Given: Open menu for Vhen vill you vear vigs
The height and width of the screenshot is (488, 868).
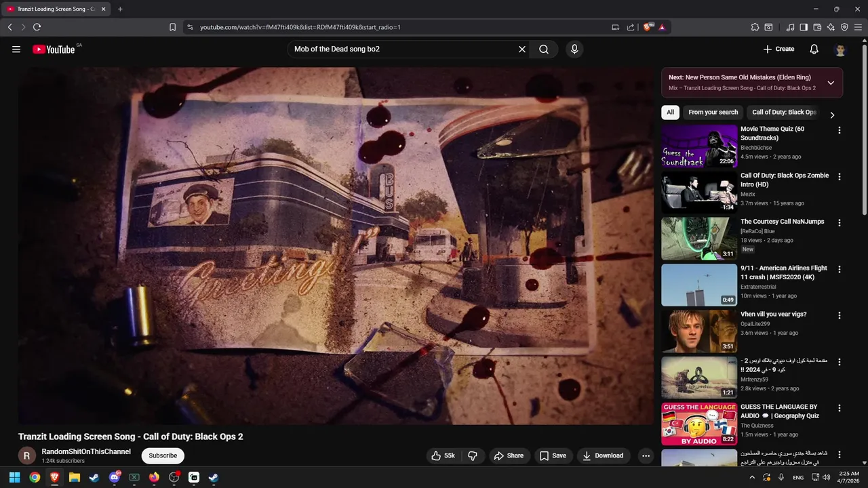Looking at the screenshot, I should click(x=840, y=315).
